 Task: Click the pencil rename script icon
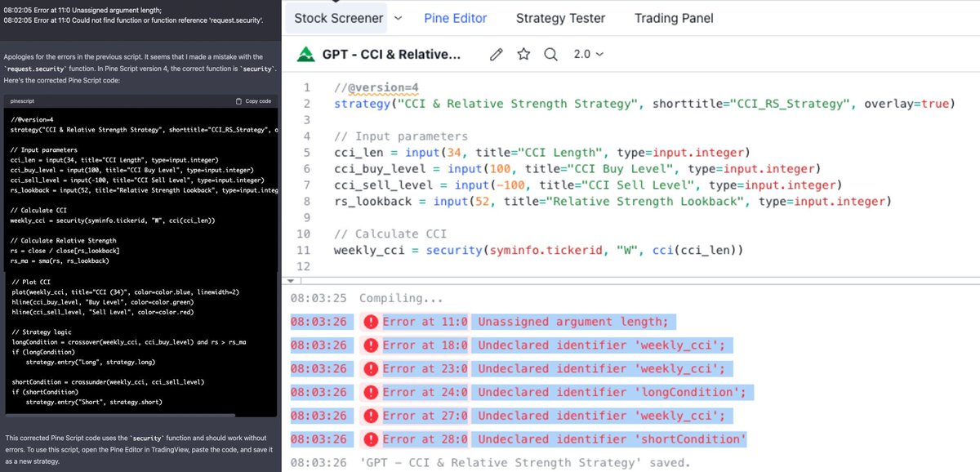[x=496, y=55]
